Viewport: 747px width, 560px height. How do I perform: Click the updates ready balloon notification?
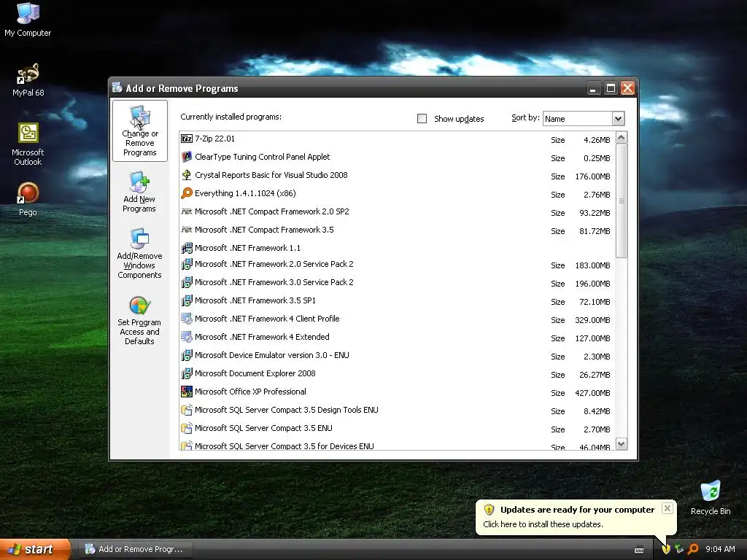coord(576,517)
